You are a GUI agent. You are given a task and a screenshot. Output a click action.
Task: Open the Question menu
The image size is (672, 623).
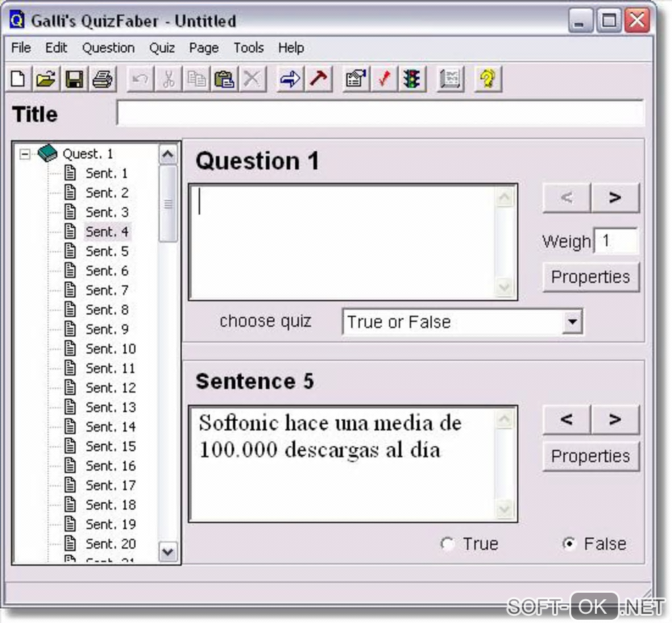(108, 48)
